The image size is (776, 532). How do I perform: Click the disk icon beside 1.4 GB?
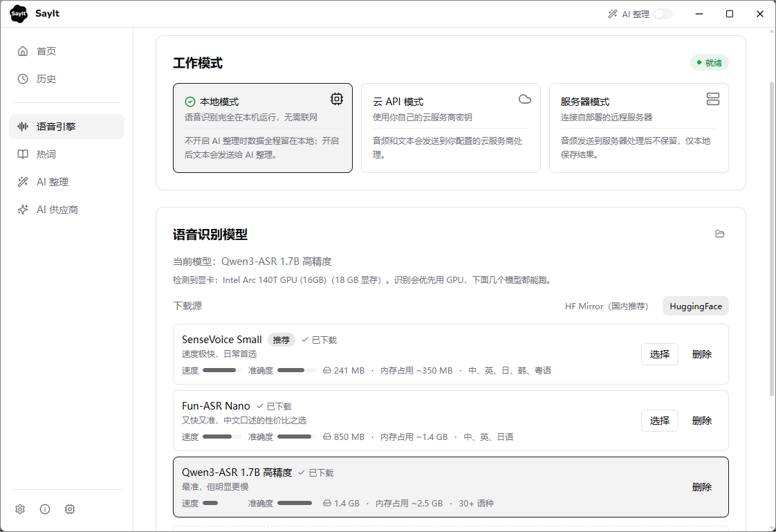[326, 503]
